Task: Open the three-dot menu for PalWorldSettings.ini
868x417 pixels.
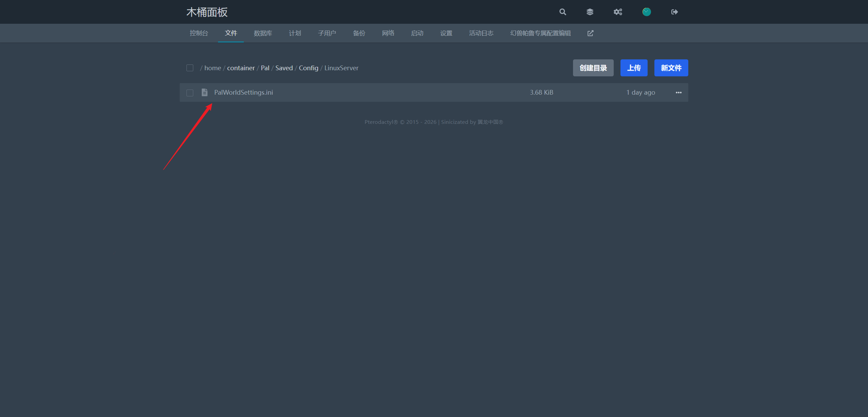Action: coord(678,93)
